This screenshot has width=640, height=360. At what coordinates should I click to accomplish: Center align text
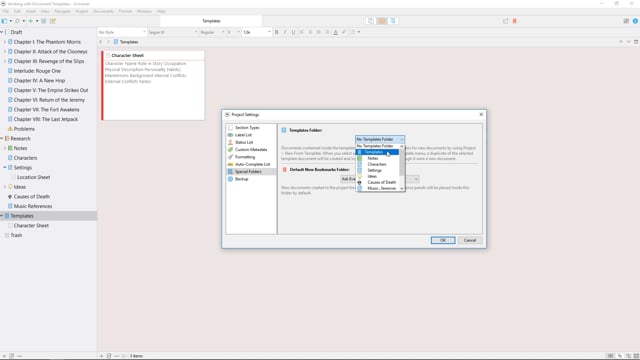coord(310,32)
